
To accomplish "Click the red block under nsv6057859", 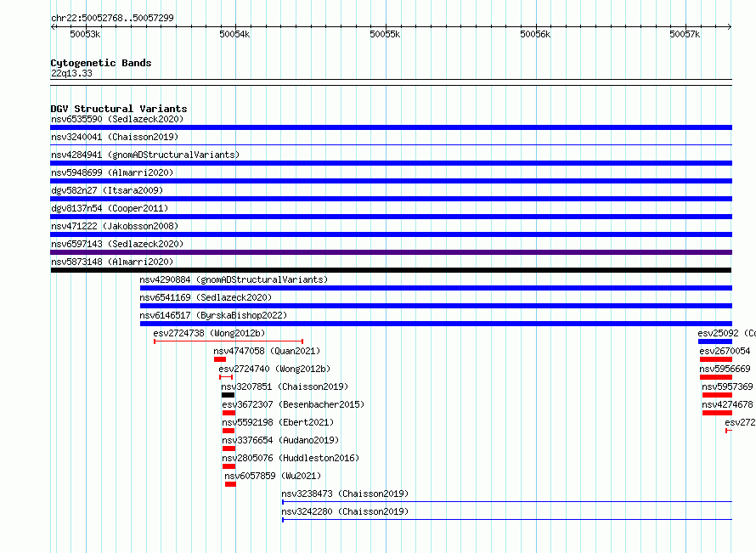I will tap(230, 484).
